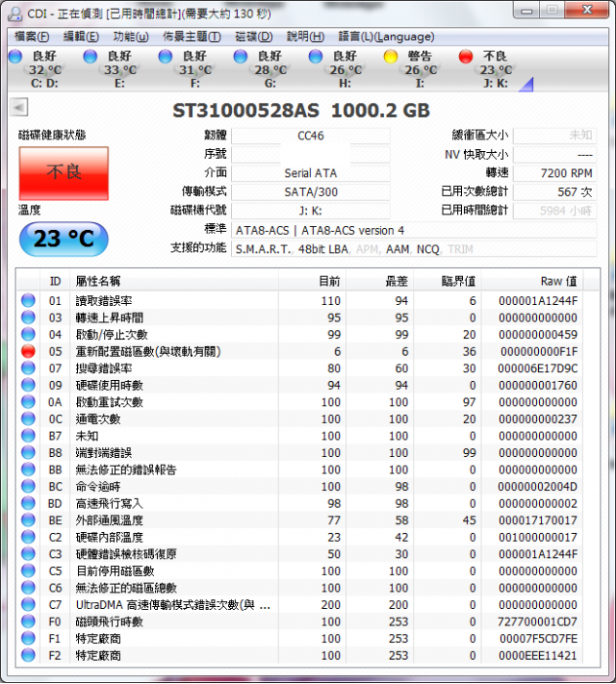Click the blue orb on row B8 端對端錯誤
This screenshot has height=684, width=616.
click(28, 453)
